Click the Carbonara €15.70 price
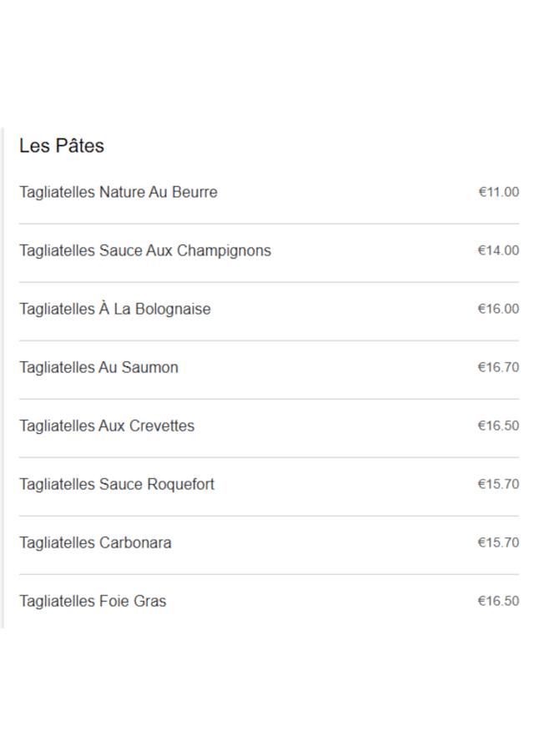The image size is (534, 756). 498,542
